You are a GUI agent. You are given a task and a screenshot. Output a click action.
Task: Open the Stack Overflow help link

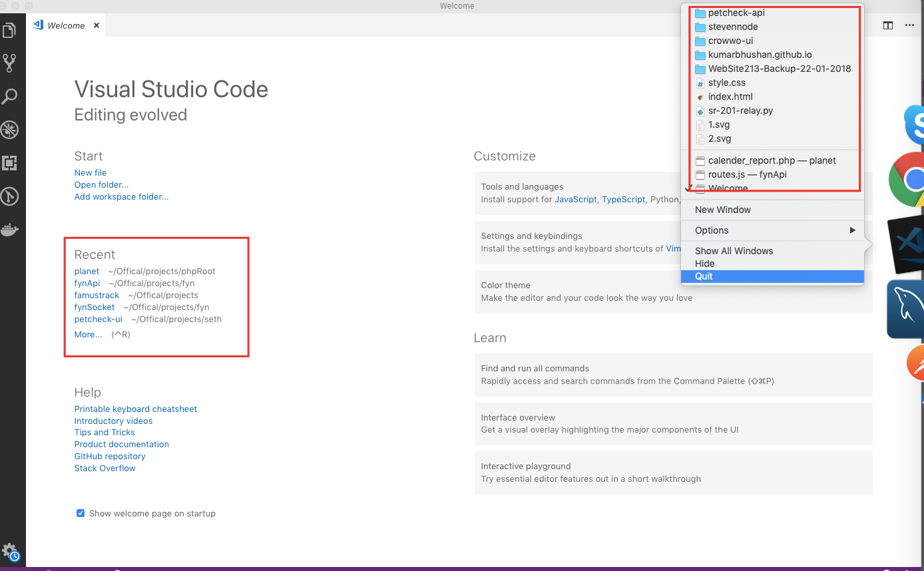coord(105,468)
